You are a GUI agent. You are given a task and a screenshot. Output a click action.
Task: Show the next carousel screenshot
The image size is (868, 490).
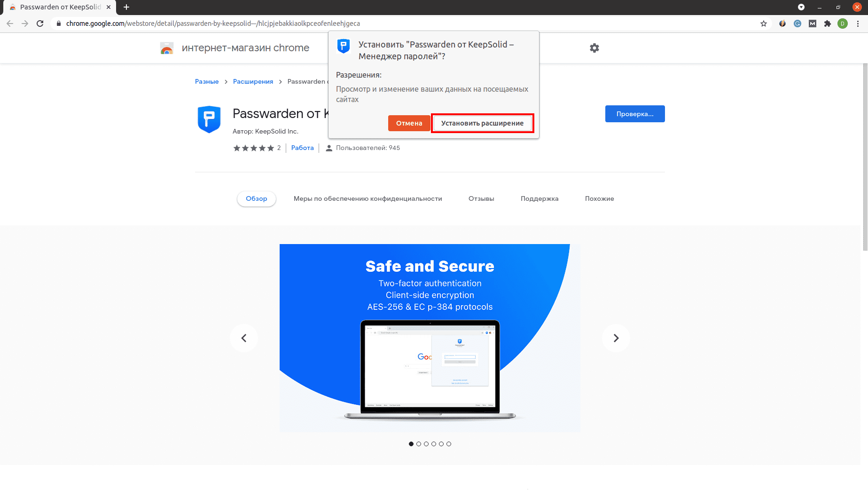(616, 338)
